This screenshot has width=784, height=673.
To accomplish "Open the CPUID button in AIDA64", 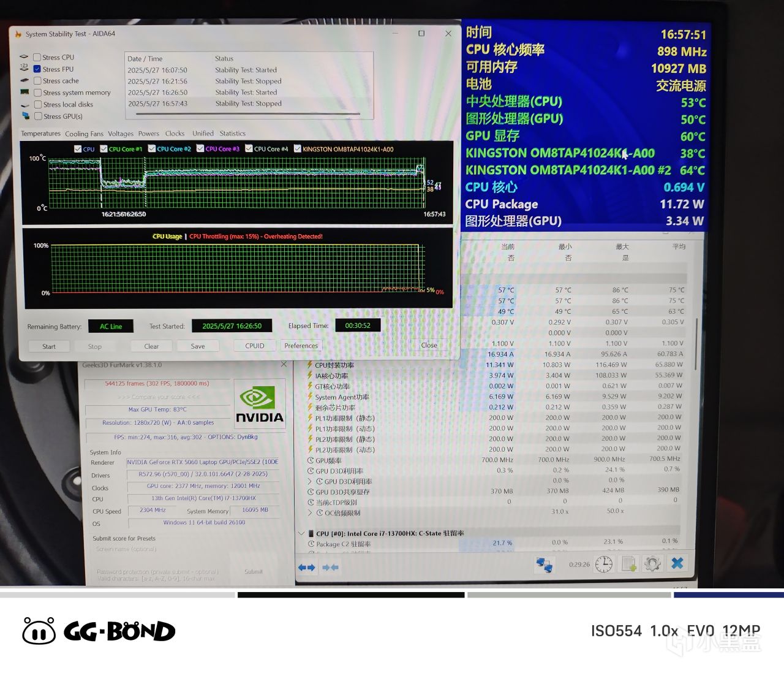I will 255,346.
